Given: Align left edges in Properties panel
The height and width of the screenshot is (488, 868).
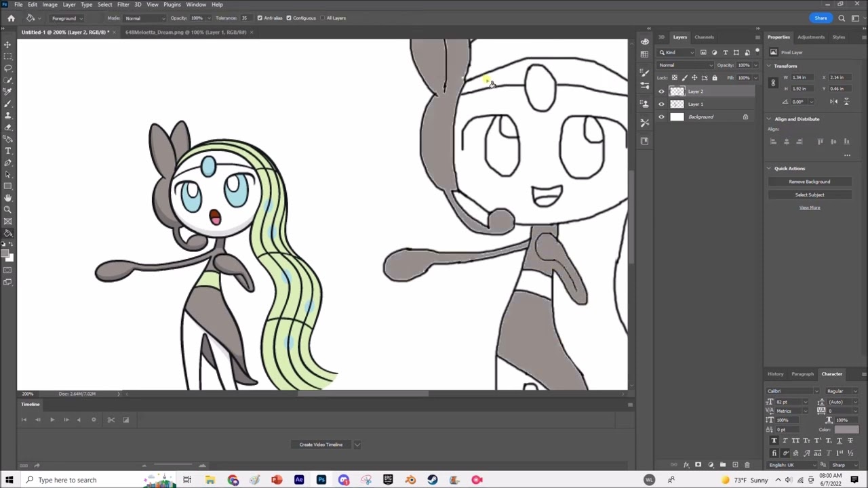Looking at the screenshot, I should pyautogui.click(x=773, y=142).
